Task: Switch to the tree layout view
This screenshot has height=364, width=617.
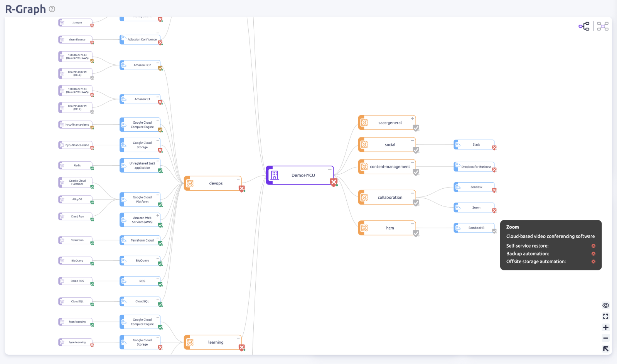Action: 583,26
